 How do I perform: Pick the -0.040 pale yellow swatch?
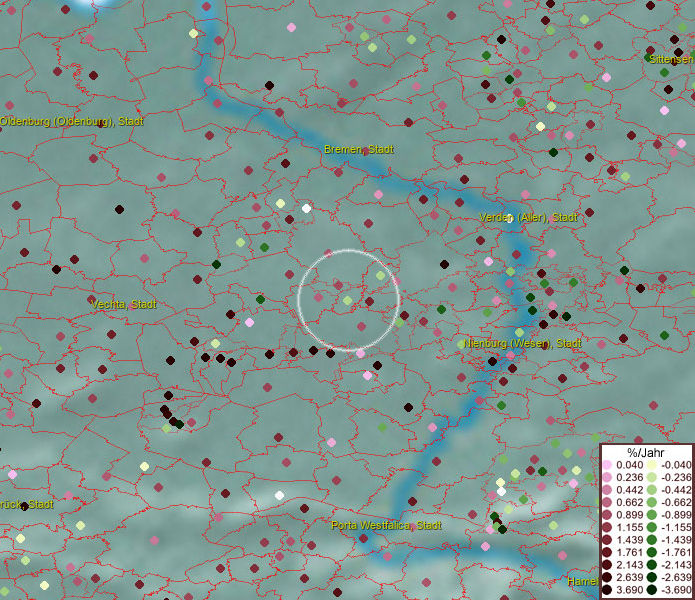point(652,465)
